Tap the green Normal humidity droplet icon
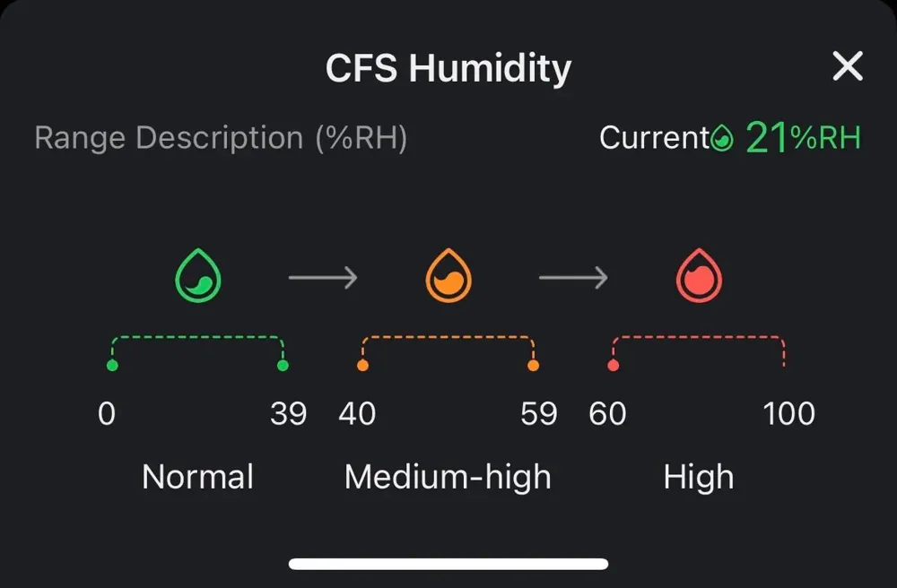897x588 pixels. pos(198,275)
